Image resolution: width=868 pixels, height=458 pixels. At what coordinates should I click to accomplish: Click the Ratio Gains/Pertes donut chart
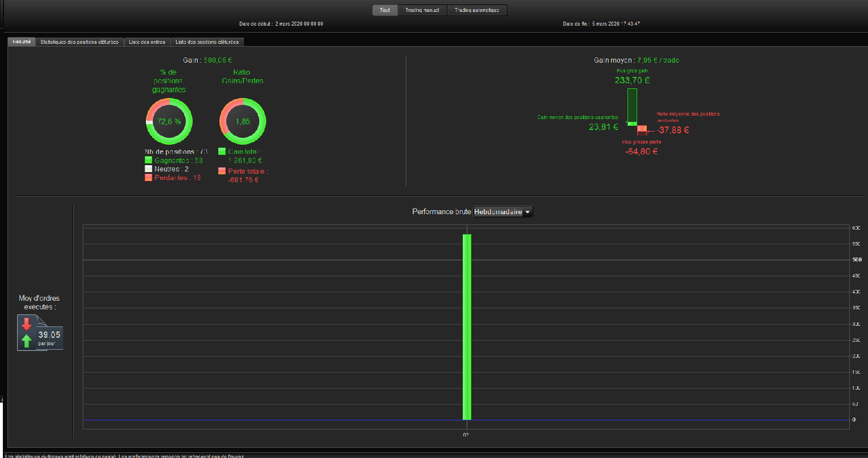click(x=243, y=121)
